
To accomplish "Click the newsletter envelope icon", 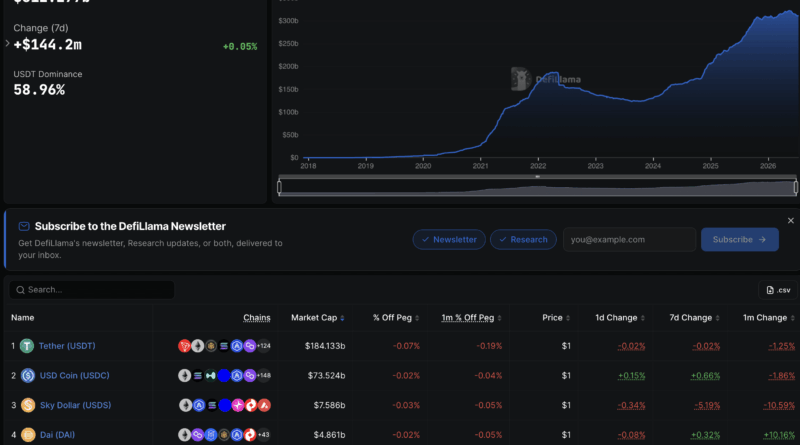I will click(24, 226).
